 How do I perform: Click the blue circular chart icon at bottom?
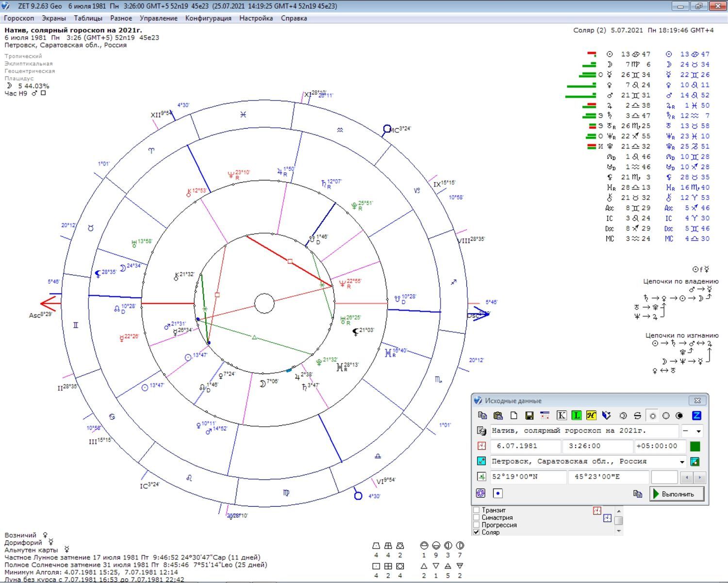[481, 493]
